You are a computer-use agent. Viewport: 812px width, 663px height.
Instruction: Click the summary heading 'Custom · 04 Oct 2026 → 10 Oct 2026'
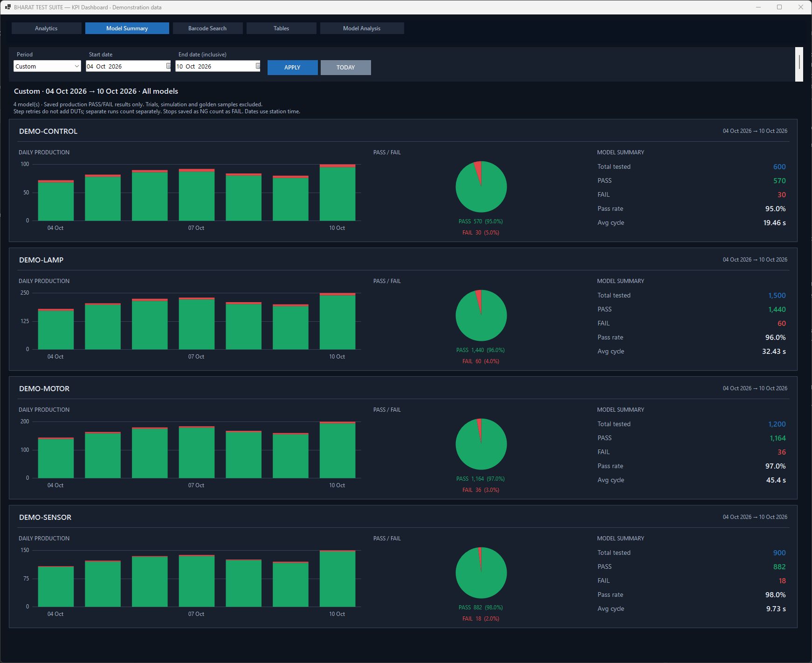(75, 91)
